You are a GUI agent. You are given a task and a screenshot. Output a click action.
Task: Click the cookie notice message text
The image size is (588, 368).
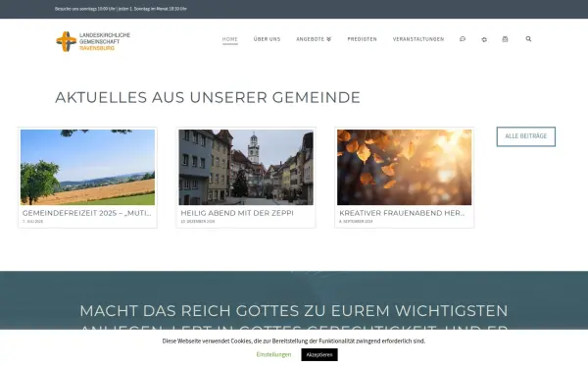tap(294, 341)
